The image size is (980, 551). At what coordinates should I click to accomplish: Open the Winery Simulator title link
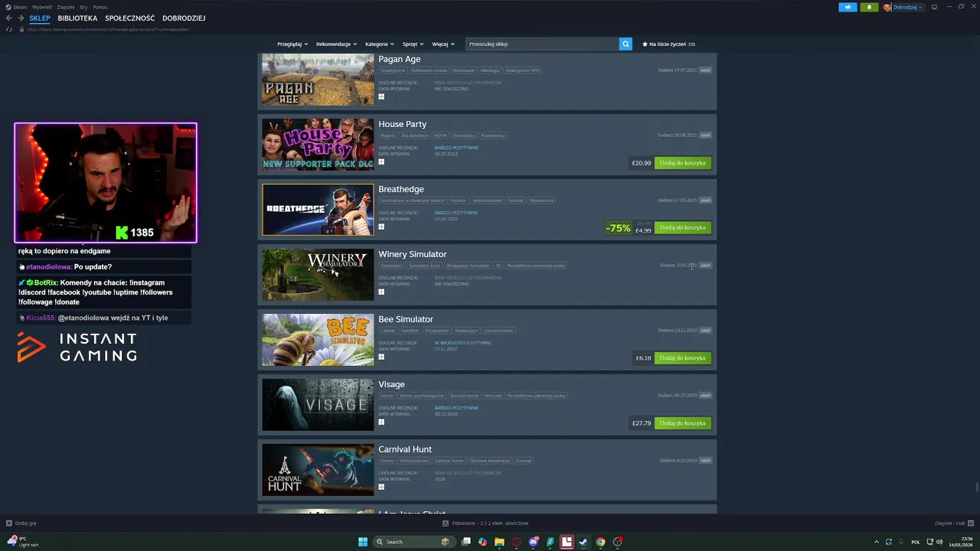[412, 254]
